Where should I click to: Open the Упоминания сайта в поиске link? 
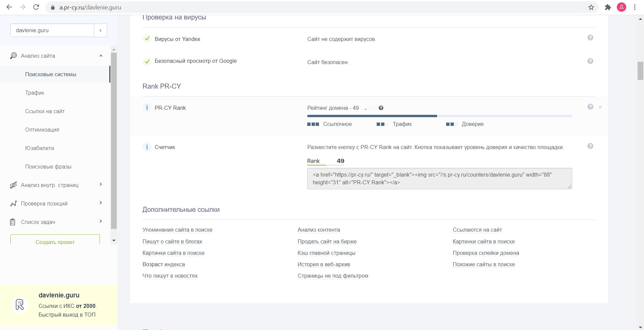177,230
